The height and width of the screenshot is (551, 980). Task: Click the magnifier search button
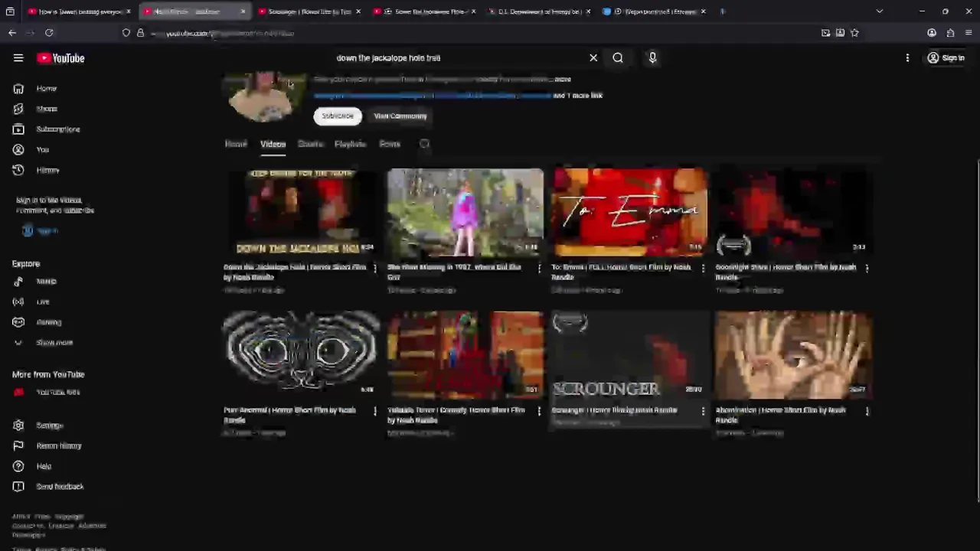click(x=618, y=58)
